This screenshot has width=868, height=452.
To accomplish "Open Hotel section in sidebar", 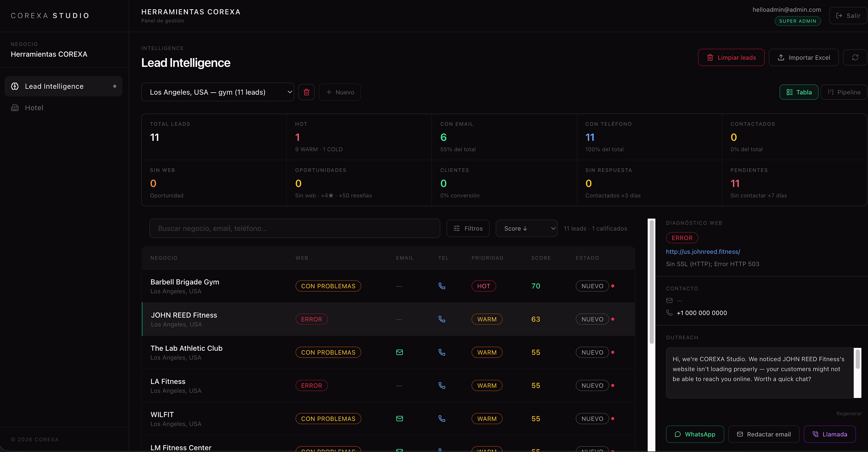I will [34, 108].
